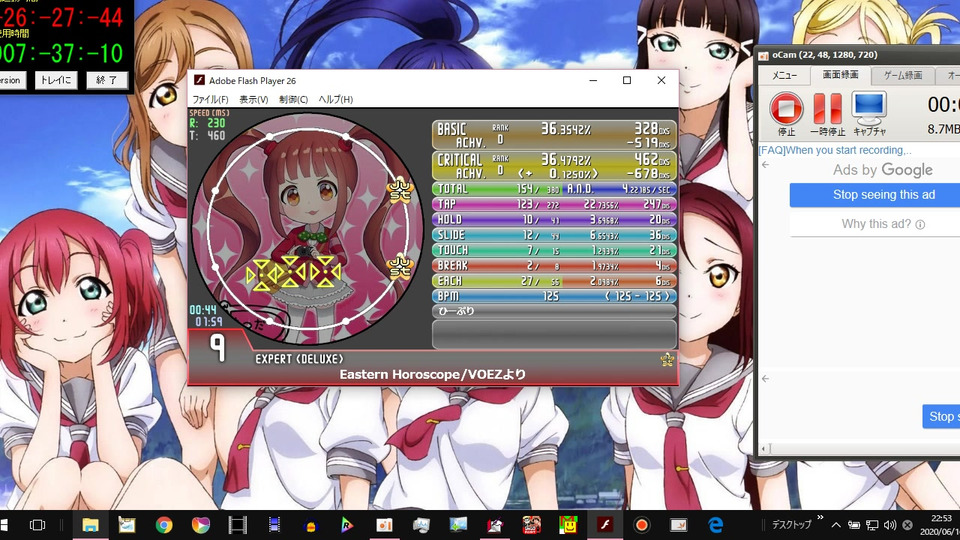Open the oCam メニュー tab
This screenshot has width=960, height=540.
click(784, 75)
